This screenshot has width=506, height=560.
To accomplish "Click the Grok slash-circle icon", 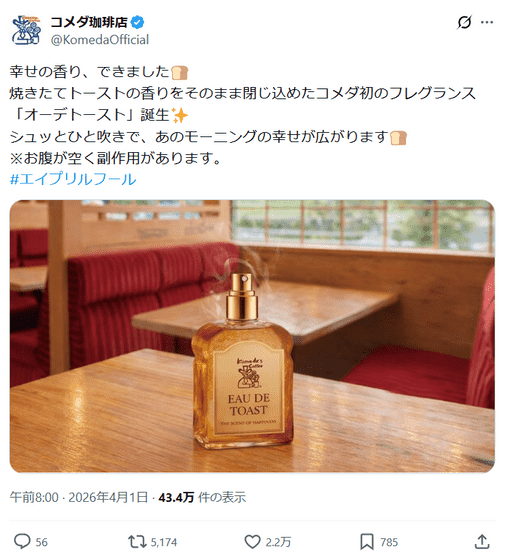I will pyautogui.click(x=464, y=22).
